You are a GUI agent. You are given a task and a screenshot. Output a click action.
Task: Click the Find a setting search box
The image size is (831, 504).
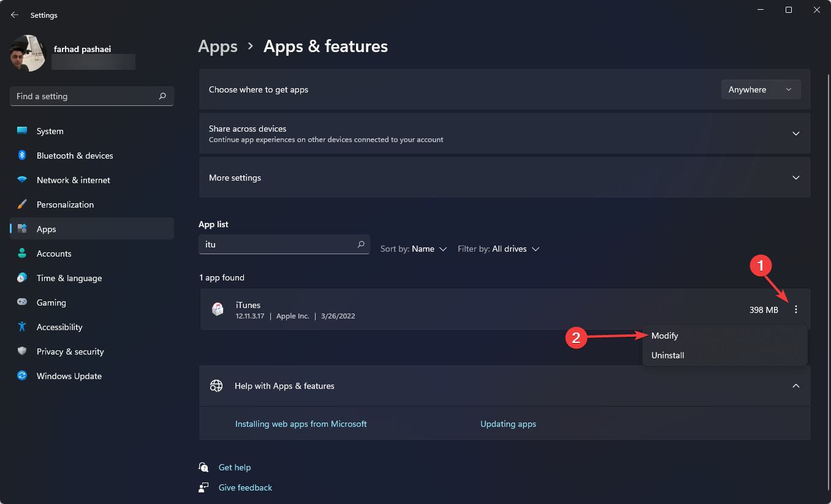click(86, 96)
